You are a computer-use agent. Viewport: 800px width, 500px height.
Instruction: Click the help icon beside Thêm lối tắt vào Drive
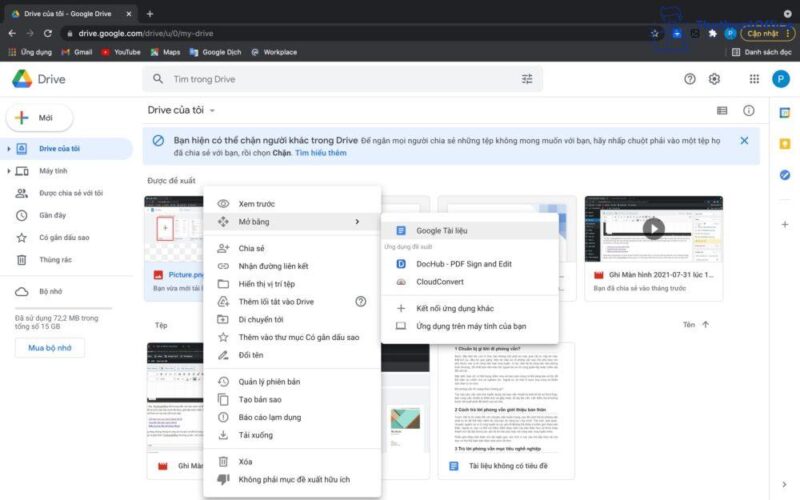pyautogui.click(x=361, y=302)
